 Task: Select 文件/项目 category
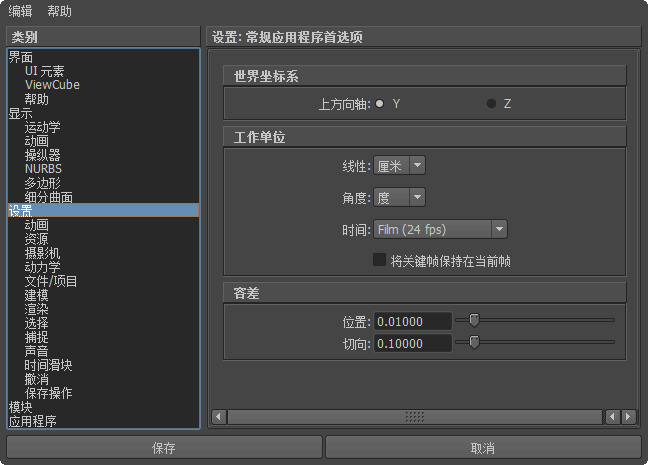tap(103, 281)
